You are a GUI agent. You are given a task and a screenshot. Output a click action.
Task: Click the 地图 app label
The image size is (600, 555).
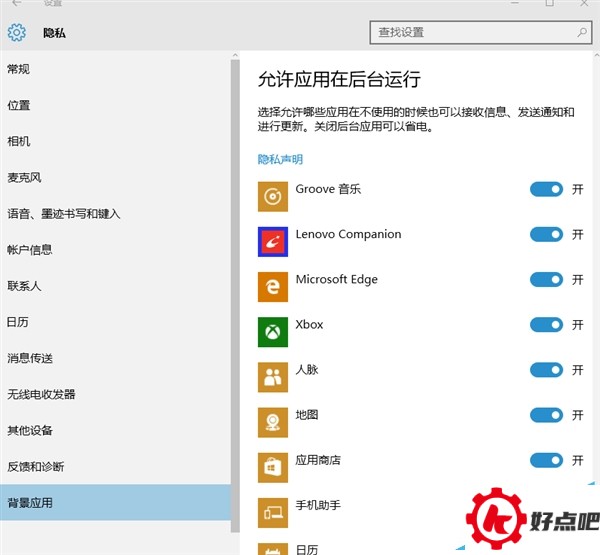(x=307, y=415)
